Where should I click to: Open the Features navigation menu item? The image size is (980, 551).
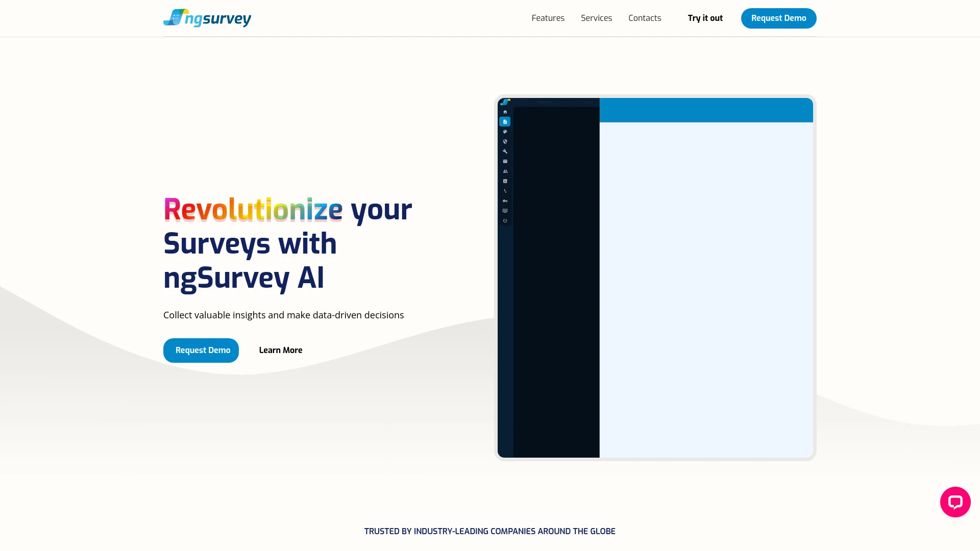pos(548,18)
